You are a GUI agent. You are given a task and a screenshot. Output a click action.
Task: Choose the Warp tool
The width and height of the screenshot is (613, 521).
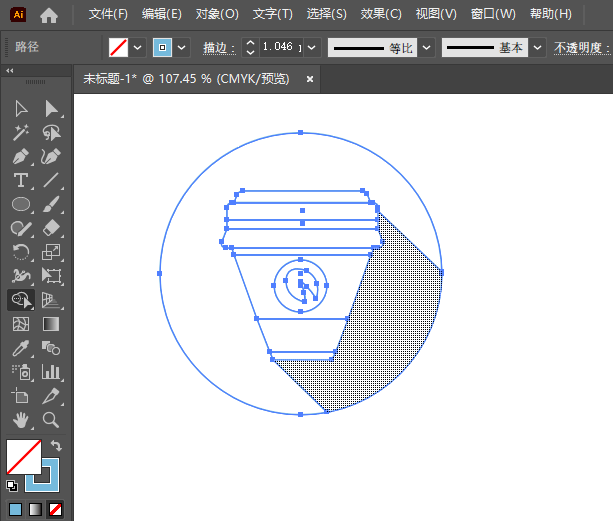pyautogui.click(x=21, y=276)
